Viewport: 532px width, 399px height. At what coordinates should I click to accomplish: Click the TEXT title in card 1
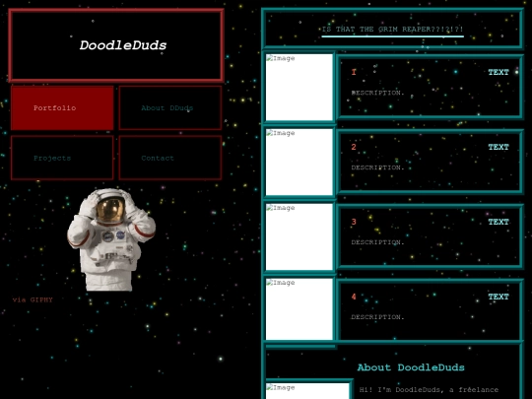click(499, 72)
